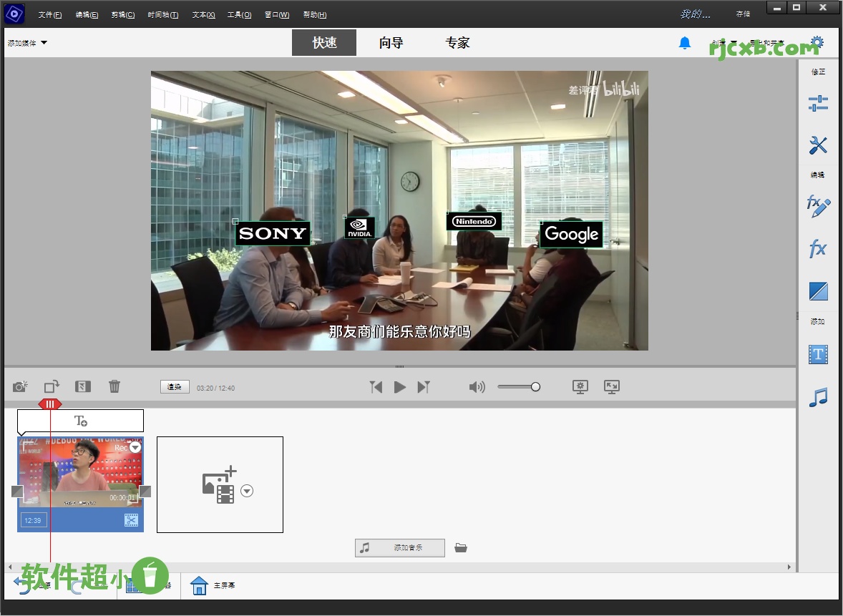Select the wrench Tools icon on the right
Screen dimensions: 843x616
coord(818,145)
